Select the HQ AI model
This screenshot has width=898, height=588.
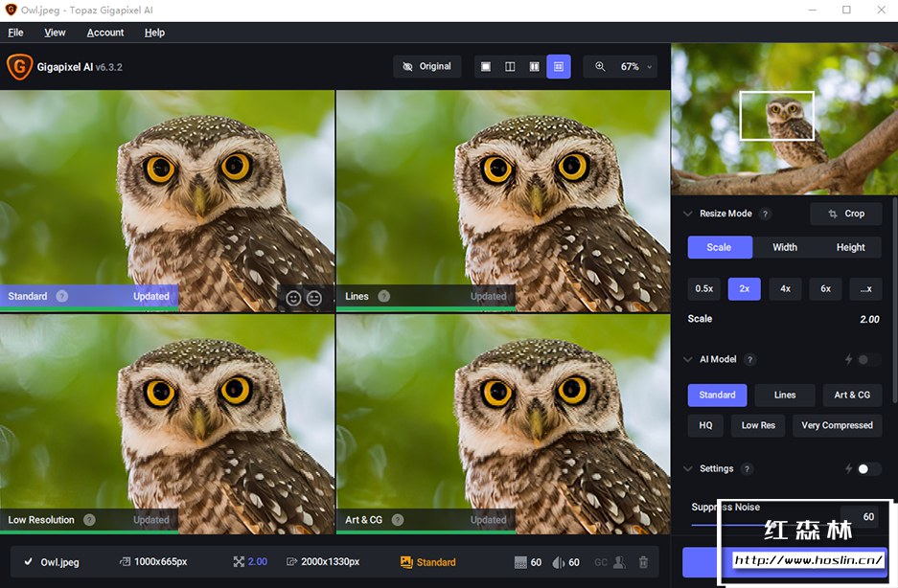coord(705,425)
